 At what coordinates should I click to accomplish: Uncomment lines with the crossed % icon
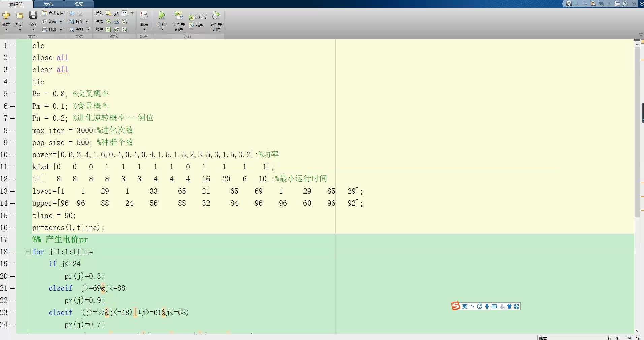click(117, 21)
